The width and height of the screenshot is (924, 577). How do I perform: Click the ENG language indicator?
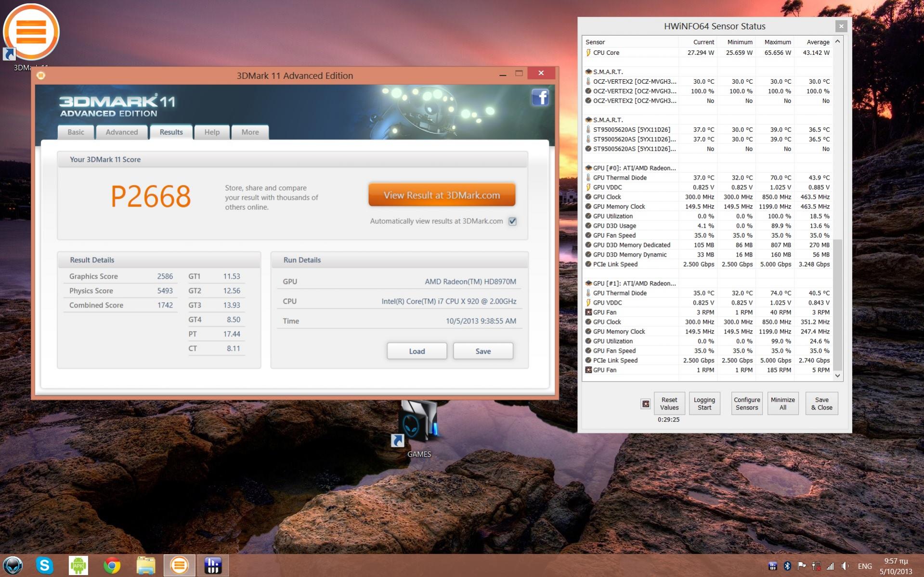click(865, 566)
